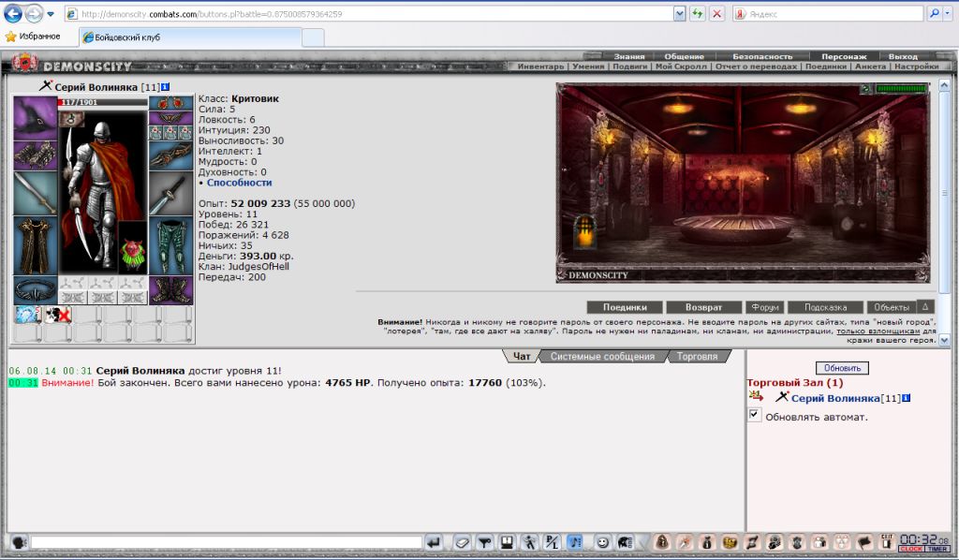The height and width of the screenshot is (560, 959).
Task: Click the dark boots equipment slot
Action: point(170,289)
